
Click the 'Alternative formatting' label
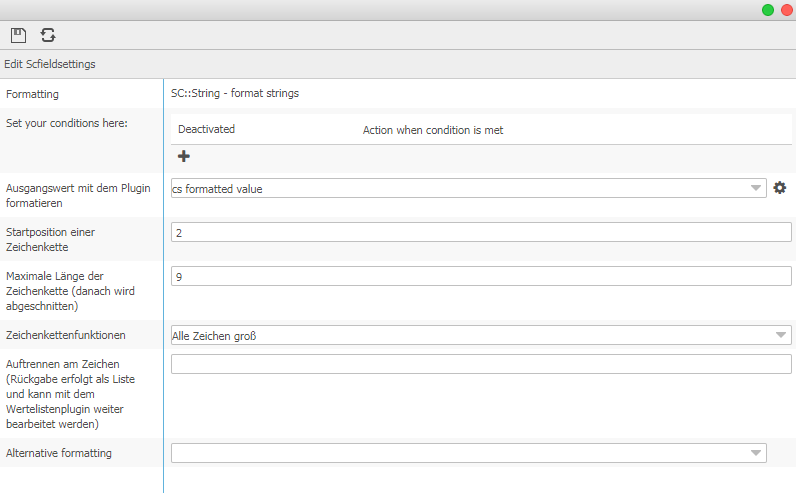pos(59,453)
